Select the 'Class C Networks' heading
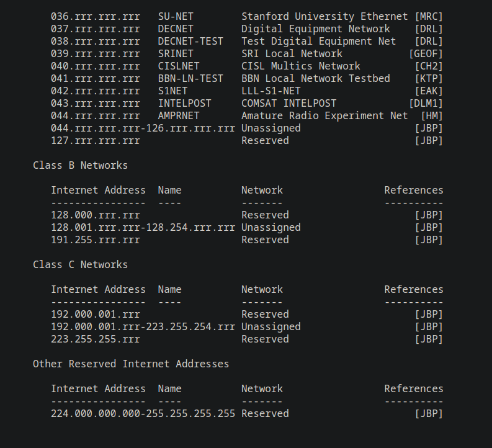 point(80,264)
